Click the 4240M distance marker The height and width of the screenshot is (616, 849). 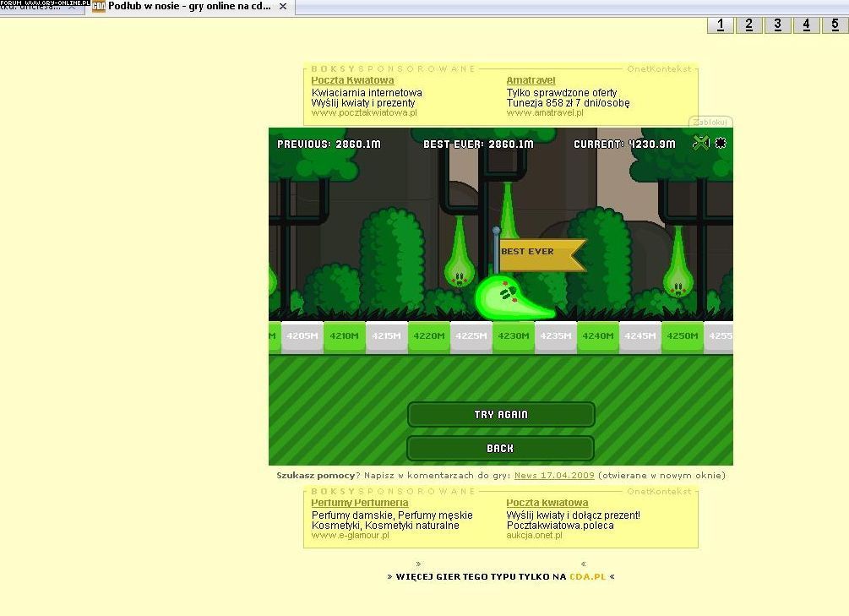(x=598, y=337)
